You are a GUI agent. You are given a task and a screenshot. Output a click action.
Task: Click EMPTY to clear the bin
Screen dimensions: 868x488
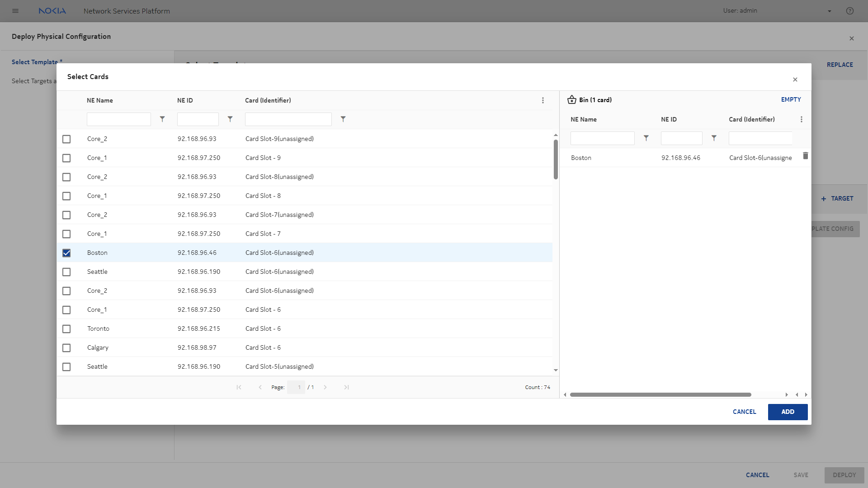791,99
